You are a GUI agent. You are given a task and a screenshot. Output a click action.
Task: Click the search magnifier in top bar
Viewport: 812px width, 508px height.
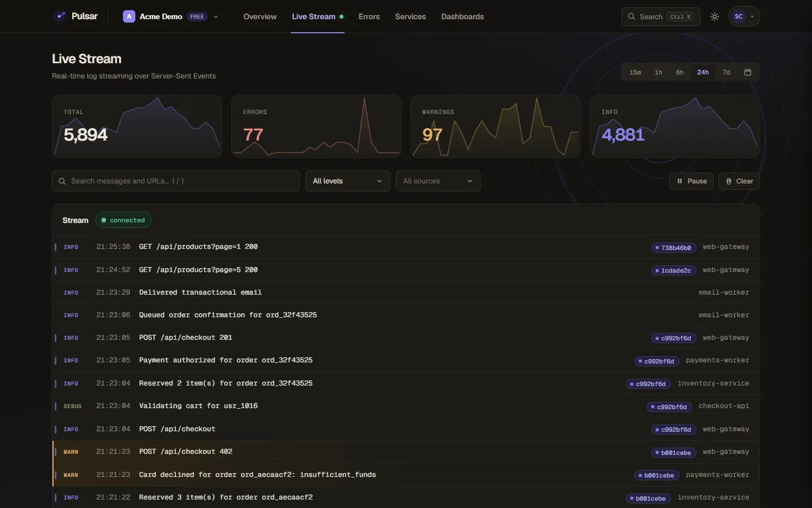coord(632,16)
